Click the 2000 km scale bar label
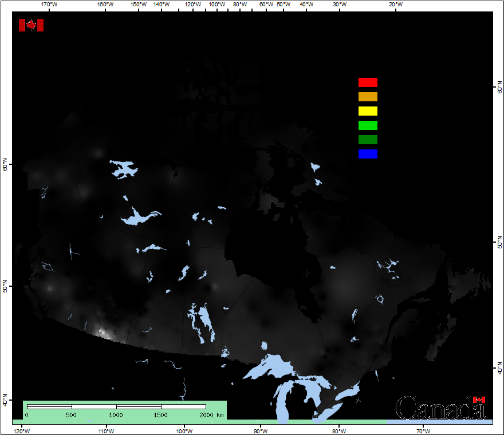The image size is (504, 435). [211, 415]
